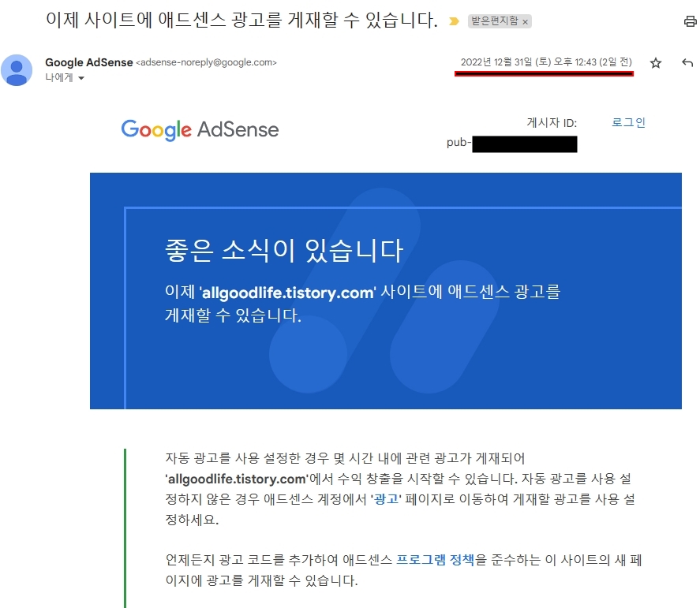Viewport: 700px width, 608px height.
Task: Click the Google AdSense logo
Action: (x=200, y=130)
